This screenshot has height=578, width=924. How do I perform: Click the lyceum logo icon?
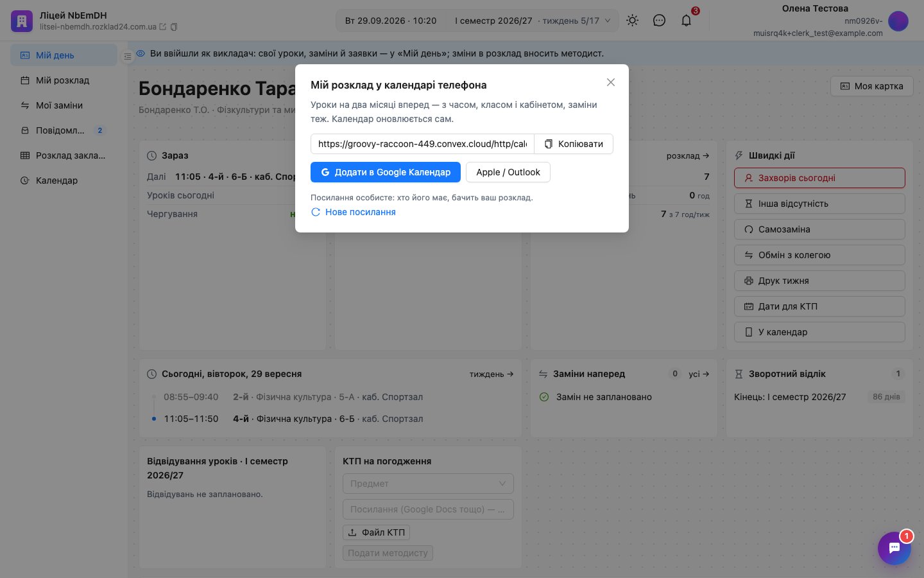coord(22,21)
